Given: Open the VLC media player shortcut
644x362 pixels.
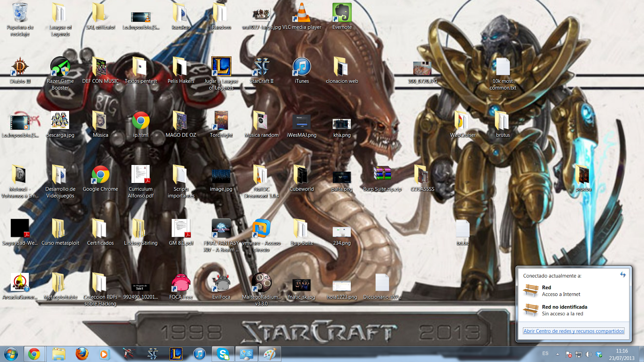Looking at the screenshot, I should [x=302, y=16].
